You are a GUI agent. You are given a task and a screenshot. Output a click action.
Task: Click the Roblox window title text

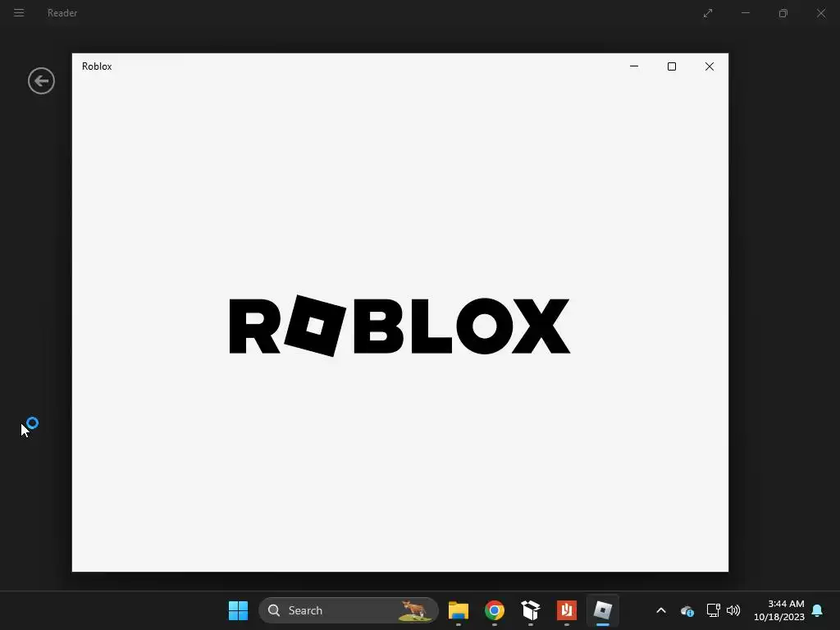[97, 66]
